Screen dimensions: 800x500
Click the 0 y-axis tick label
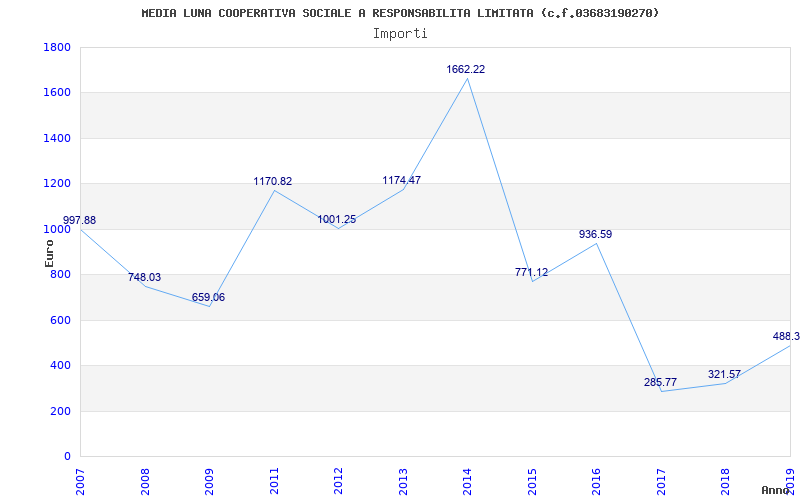click(x=67, y=457)
